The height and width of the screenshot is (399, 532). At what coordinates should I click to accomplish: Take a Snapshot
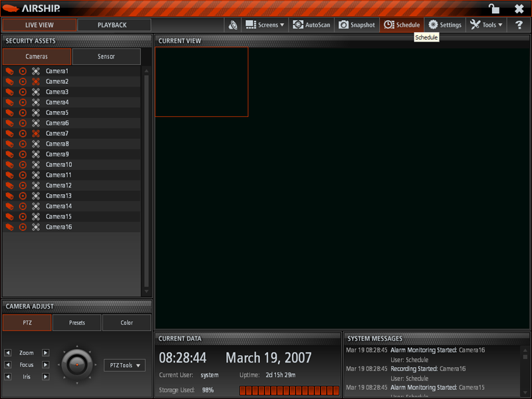(x=356, y=25)
